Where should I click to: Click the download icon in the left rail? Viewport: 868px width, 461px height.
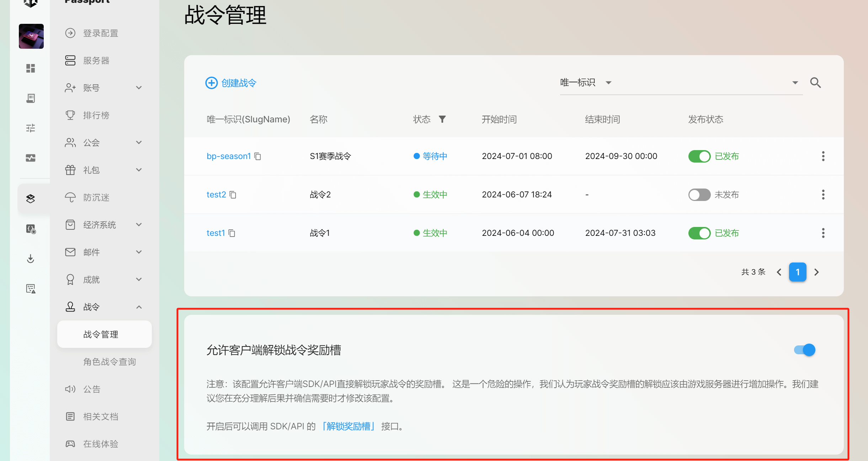31,259
